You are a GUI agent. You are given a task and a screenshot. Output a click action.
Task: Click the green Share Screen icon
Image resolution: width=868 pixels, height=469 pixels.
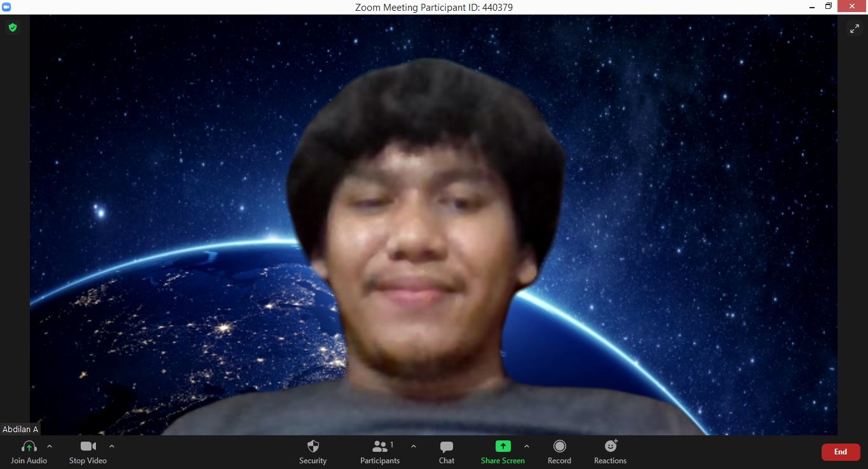tap(502, 447)
